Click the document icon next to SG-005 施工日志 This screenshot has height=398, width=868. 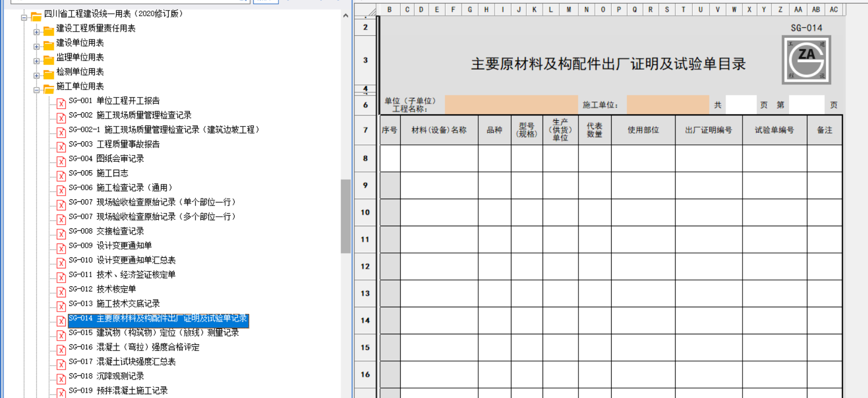[x=61, y=176]
